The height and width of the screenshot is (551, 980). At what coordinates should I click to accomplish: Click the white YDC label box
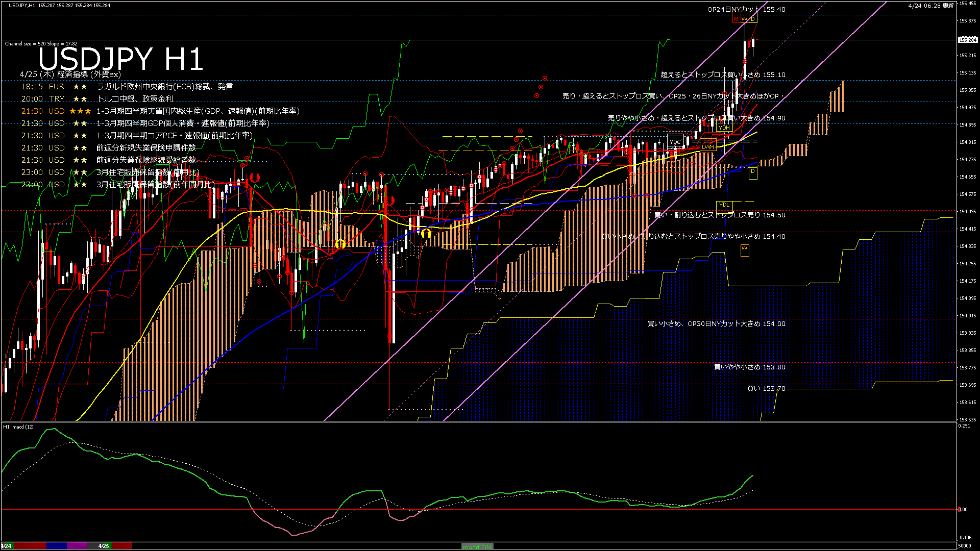(675, 141)
